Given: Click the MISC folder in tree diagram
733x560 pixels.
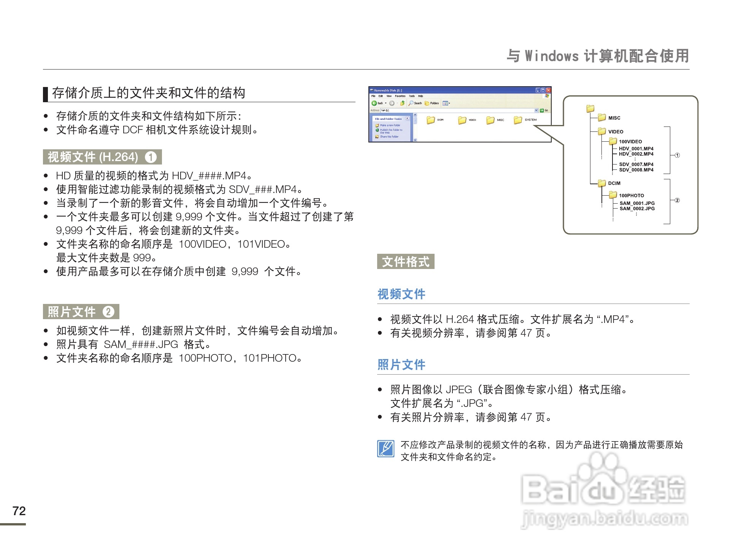Looking at the screenshot, I should tap(602, 117).
